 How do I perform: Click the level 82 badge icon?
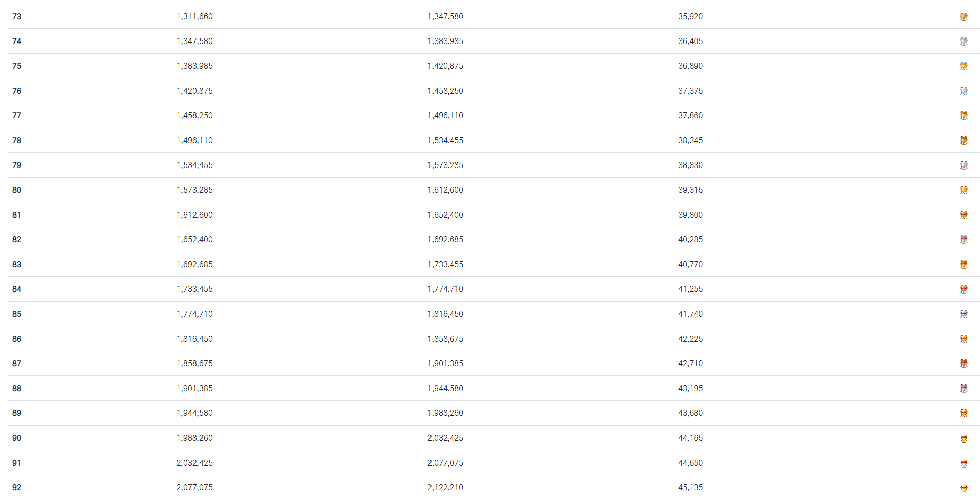pos(963,240)
